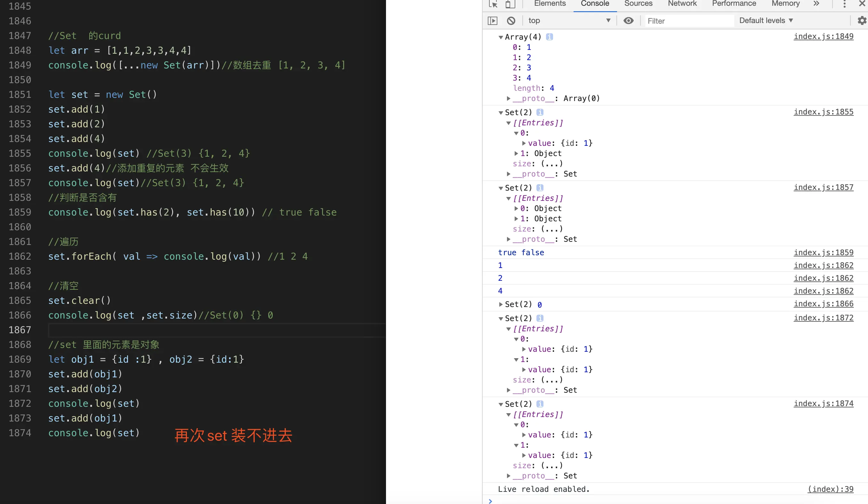This screenshot has height=504, width=868.
Task: Toggle the live expression eye icon
Action: click(x=628, y=21)
